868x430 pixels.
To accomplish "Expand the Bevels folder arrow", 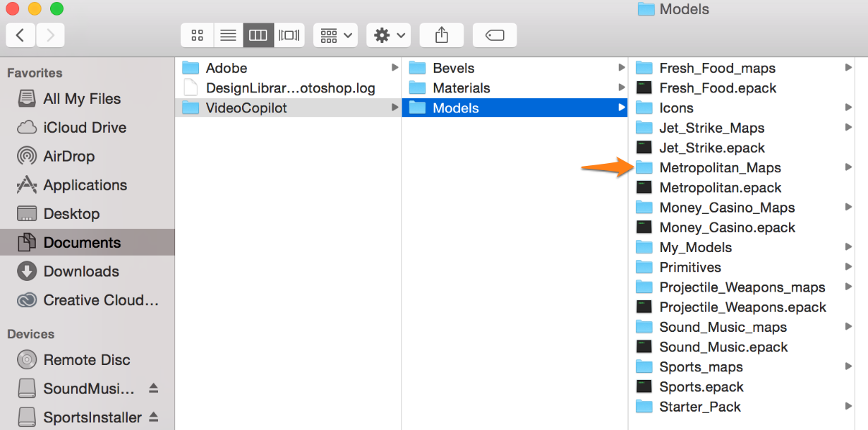I will tap(622, 68).
